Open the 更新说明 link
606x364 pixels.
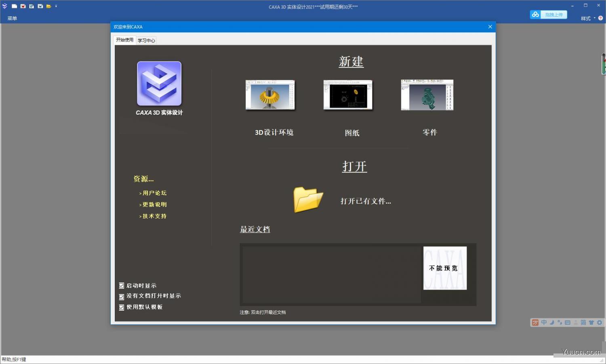coord(154,204)
